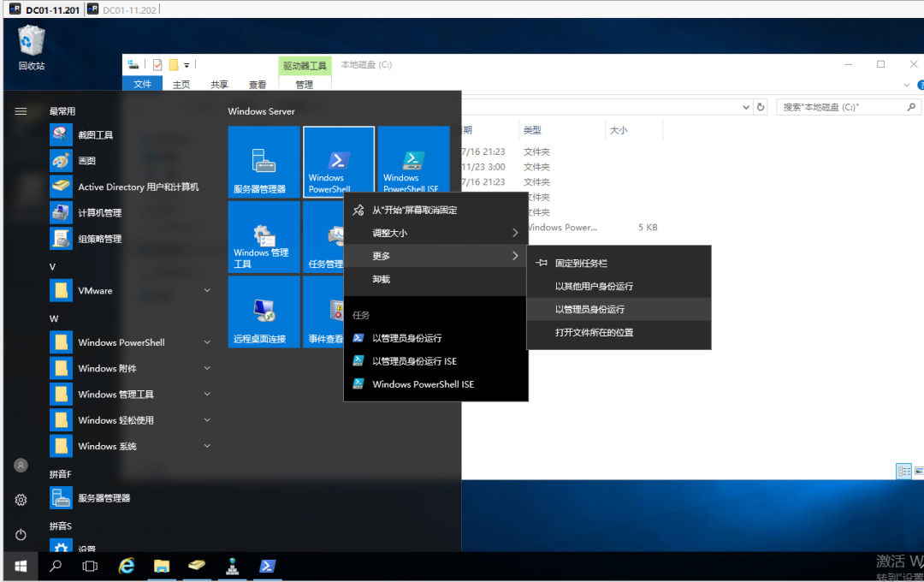Switch to the 共享 ribbon tab
Screen dimensions: 924x582
click(x=219, y=85)
